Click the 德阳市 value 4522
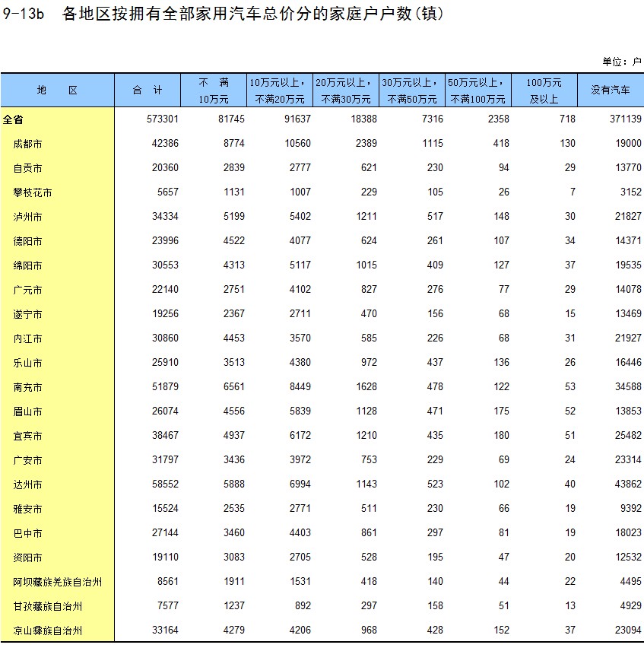The image size is (644, 667). pos(234,240)
